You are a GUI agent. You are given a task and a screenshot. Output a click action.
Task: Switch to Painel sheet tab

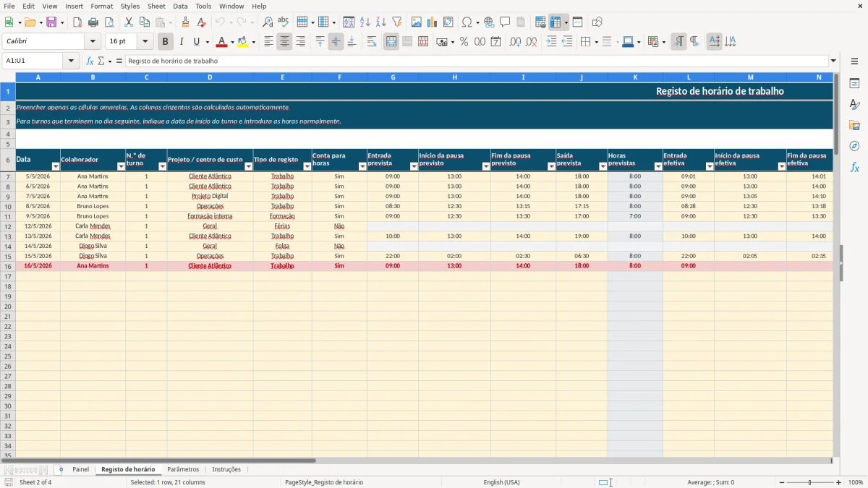[x=80, y=470]
